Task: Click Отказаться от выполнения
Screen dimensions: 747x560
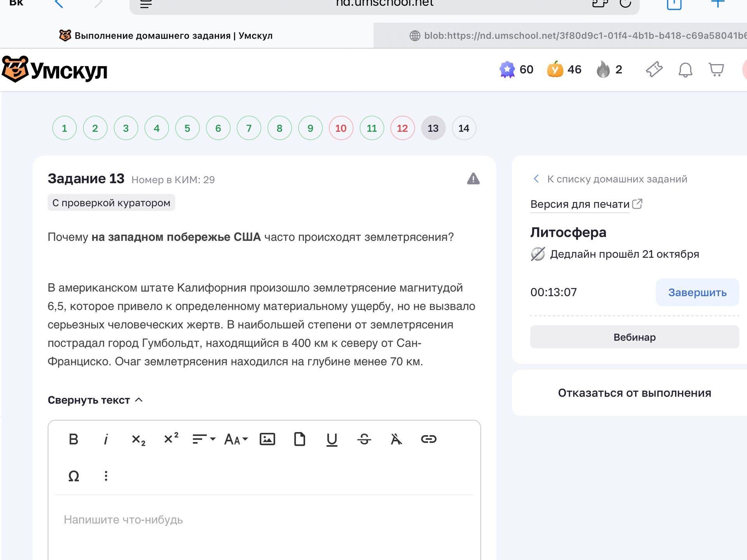Action: coord(635,393)
